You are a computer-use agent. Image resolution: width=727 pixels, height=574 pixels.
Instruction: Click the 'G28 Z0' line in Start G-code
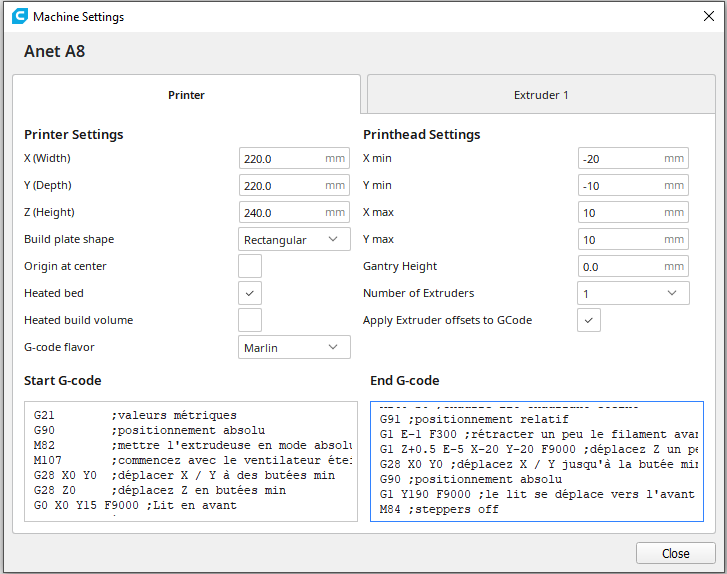[x=159, y=490]
